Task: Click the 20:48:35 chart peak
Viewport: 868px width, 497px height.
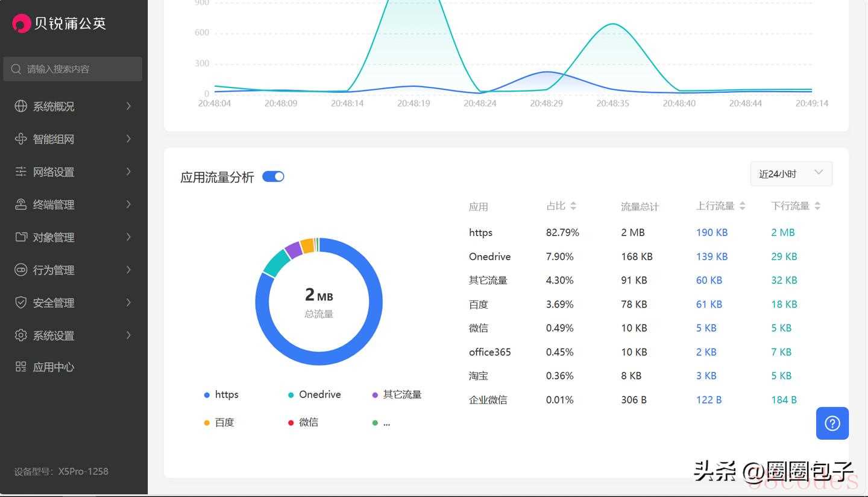Action: click(x=613, y=24)
